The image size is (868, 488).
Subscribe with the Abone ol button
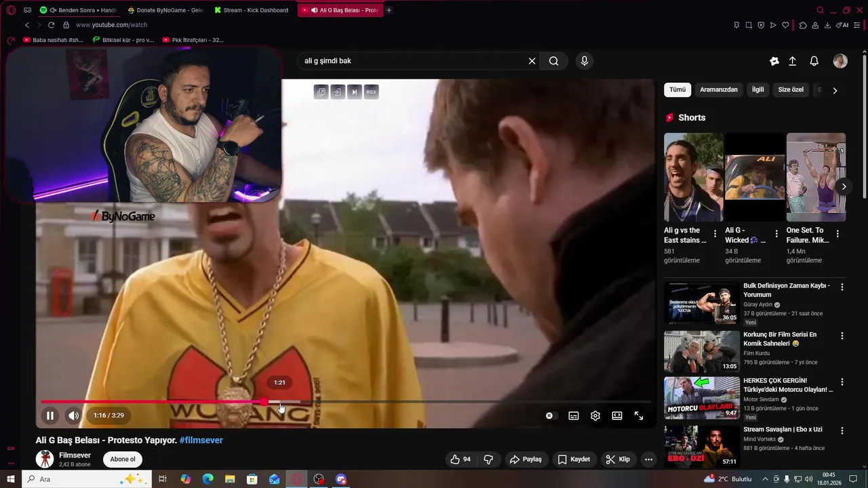pos(123,460)
